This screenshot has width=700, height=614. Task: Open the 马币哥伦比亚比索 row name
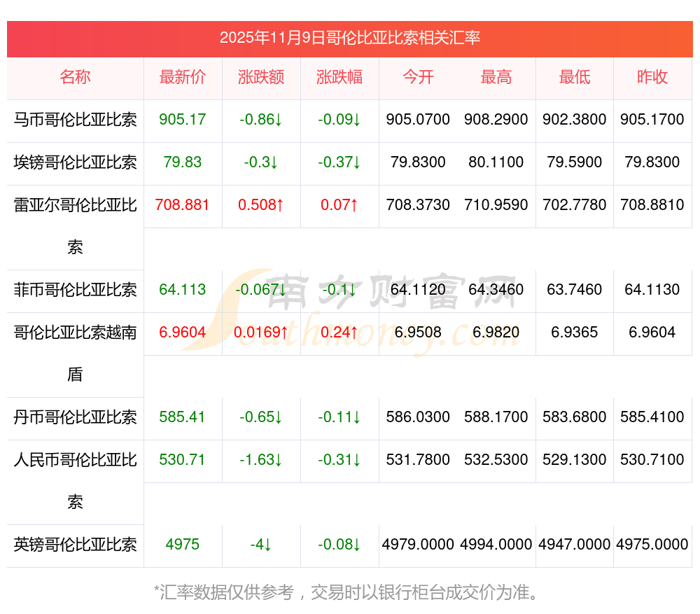[75, 120]
